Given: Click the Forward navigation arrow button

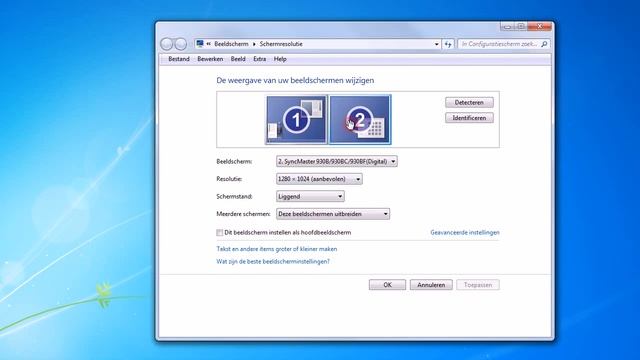Looking at the screenshot, I should 180,44.
